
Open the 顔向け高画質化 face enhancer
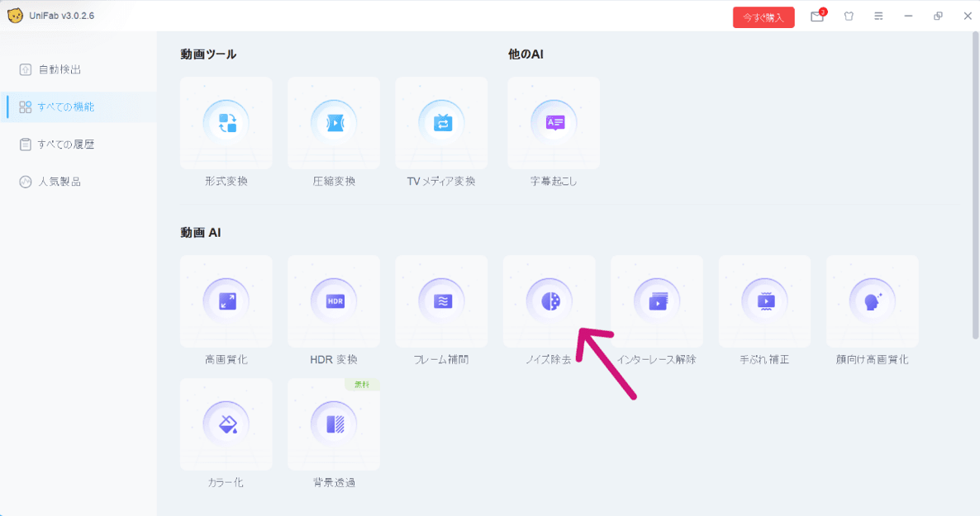[872, 302]
